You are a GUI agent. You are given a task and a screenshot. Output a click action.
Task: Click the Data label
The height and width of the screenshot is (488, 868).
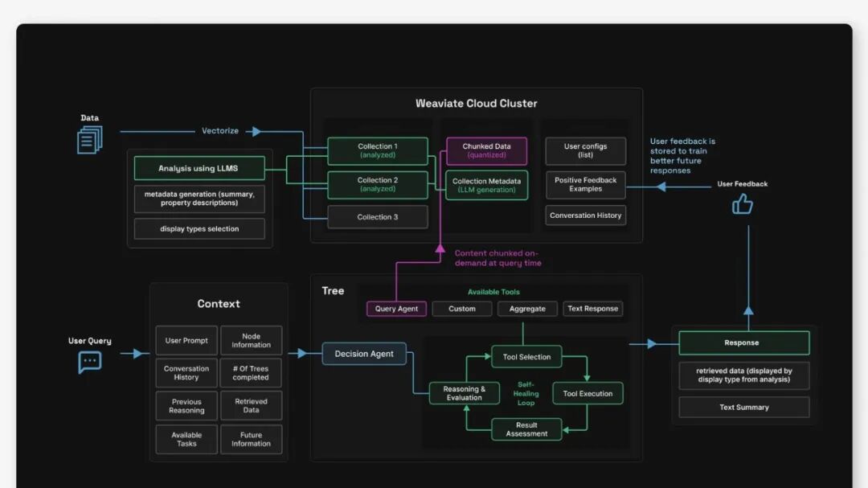pyautogui.click(x=90, y=118)
